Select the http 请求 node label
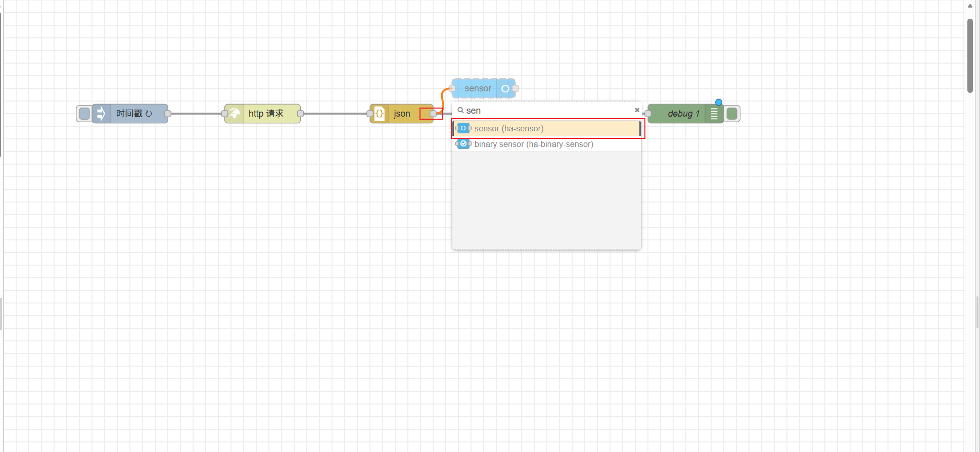980x452 pixels. 266,114
